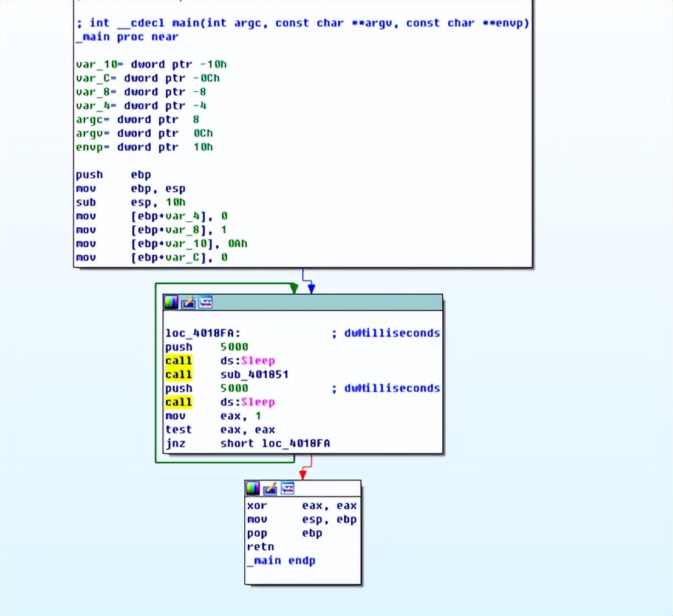
Task: Select the envp= dword ptr 10h line
Action: tap(144, 147)
